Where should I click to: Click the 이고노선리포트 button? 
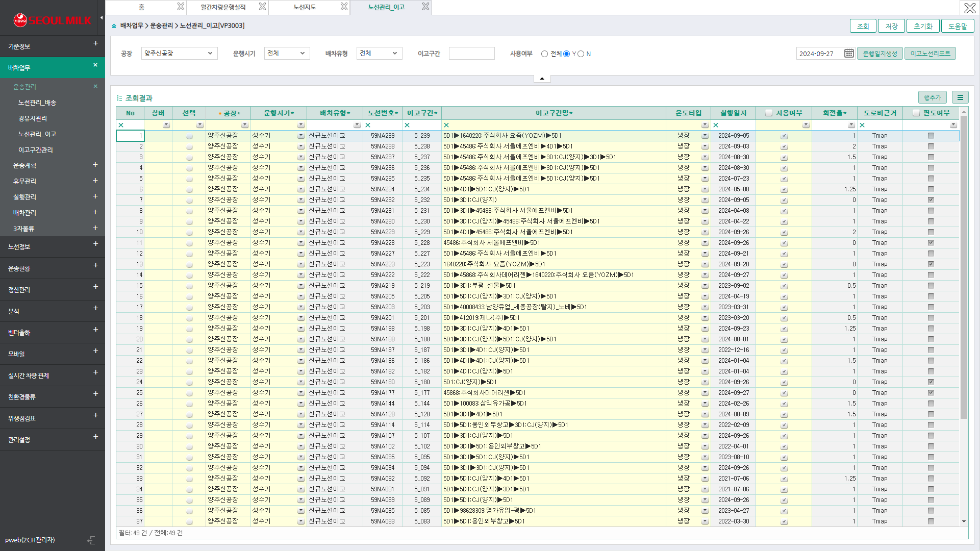(931, 53)
